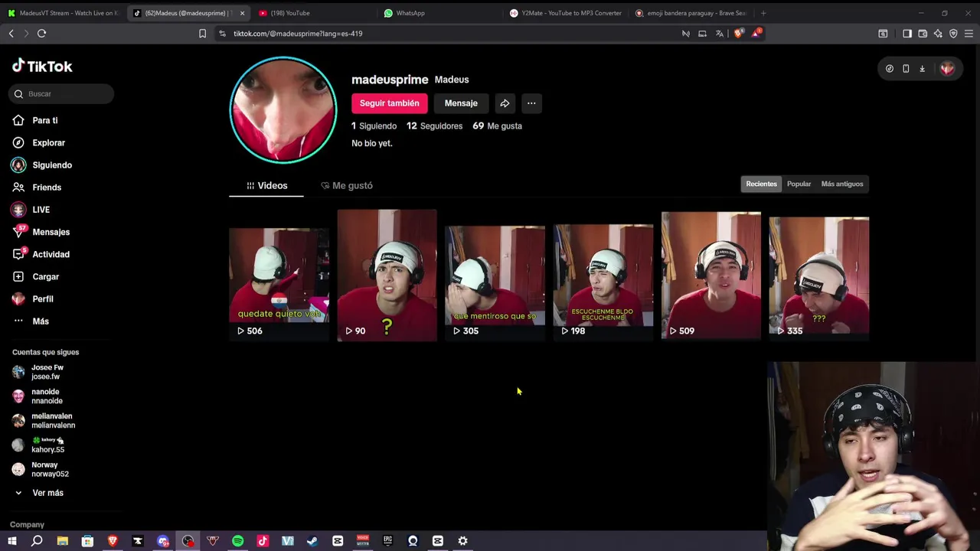This screenshot has height=551, width=980.
Task: Bookmark this page
Action: (202, 34)
